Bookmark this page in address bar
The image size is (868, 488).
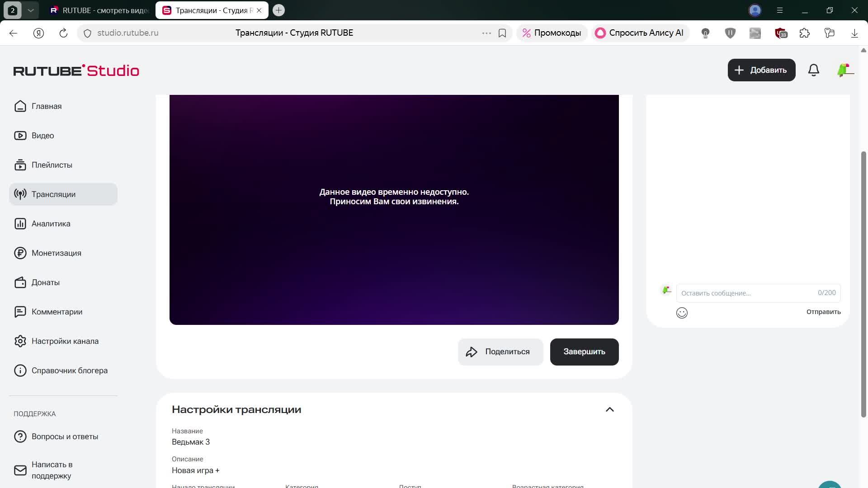click(502, 33)
